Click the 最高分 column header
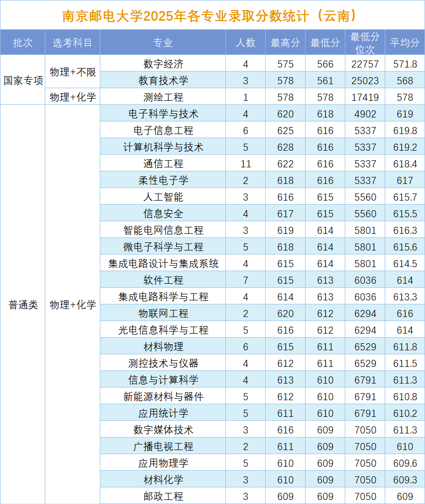The height and width of the screenshot is (504, 425). click(285, 42)
